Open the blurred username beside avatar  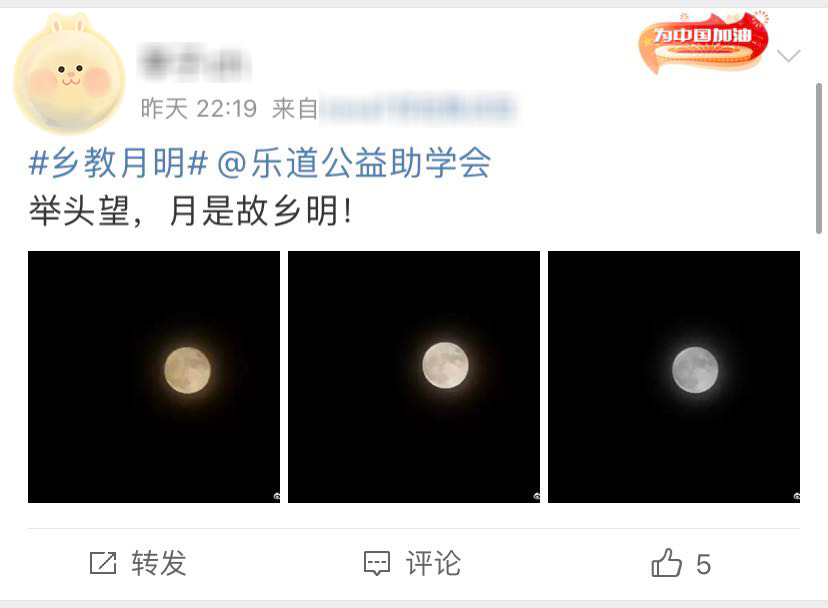193,62
